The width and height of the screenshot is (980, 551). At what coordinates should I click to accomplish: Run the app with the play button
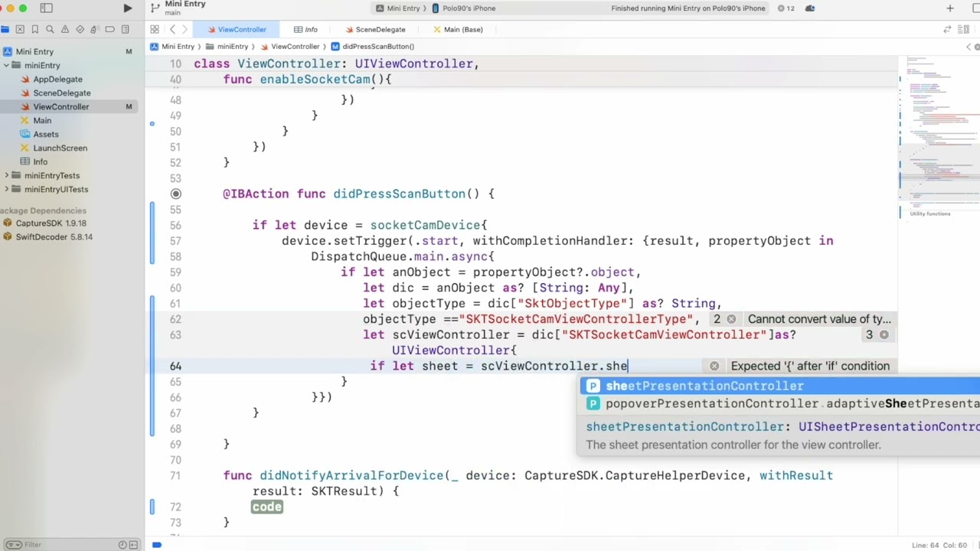[127, 8]
